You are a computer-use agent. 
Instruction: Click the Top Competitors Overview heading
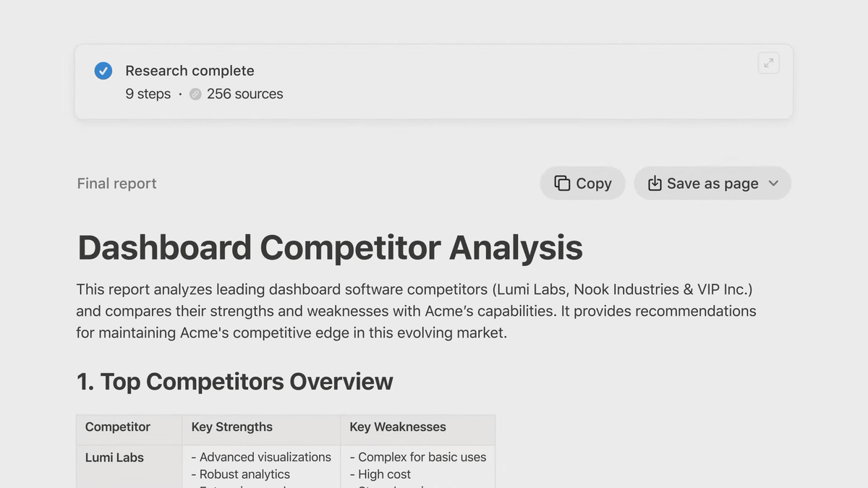point(235,382)
